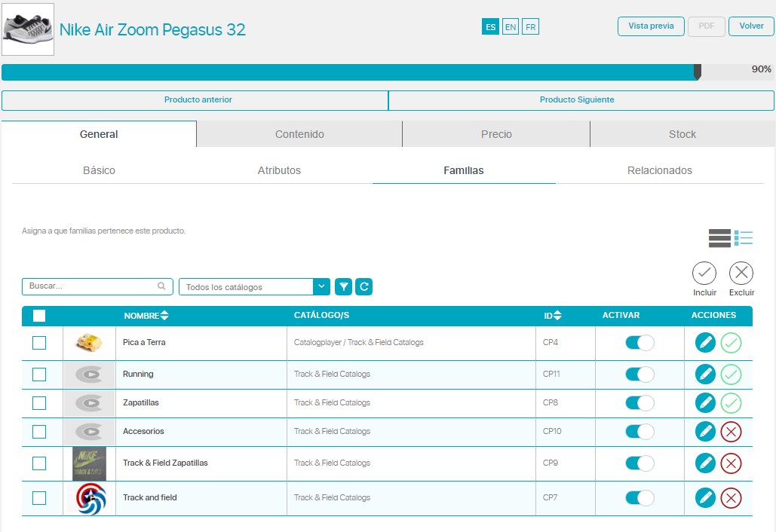The image size is (776, 532).
Task: Toggle activation for Running
Action: coord(640,375)
